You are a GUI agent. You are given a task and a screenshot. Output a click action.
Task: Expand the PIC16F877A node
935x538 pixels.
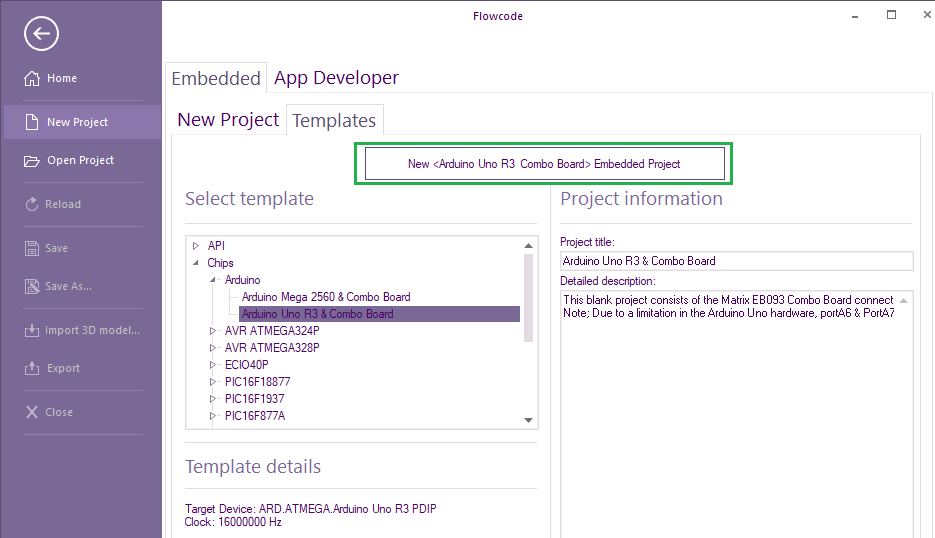coord(212,416)
